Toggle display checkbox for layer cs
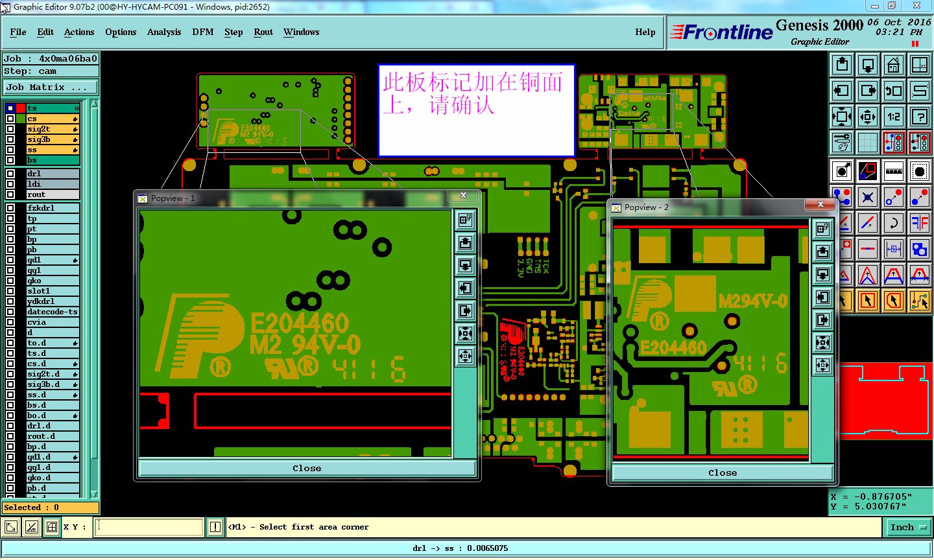The height and width of the screenshot is (560, 934). coord(10,119)
